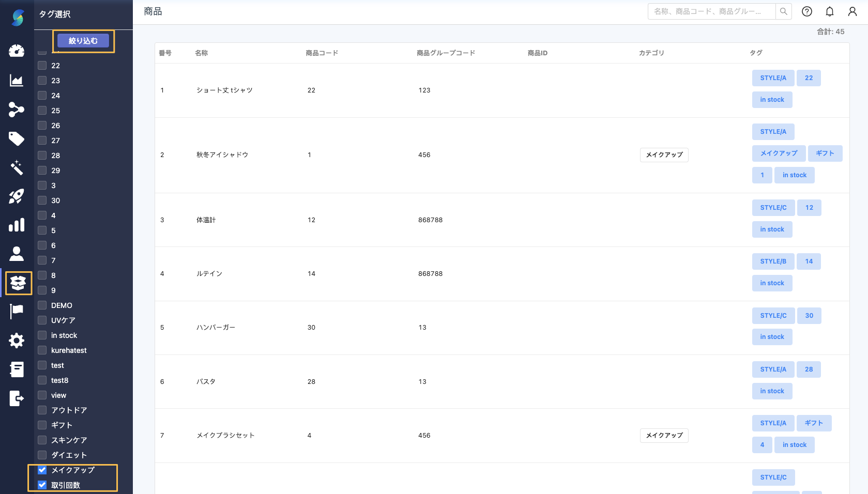
Task: Click the product search input field
Action: (x=711, y=11)
